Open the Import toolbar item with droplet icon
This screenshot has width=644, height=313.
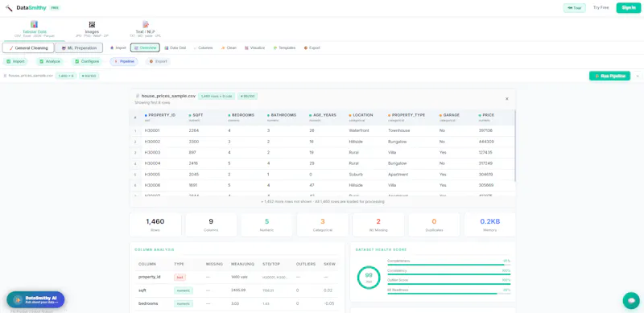click(x=118, y=47)
